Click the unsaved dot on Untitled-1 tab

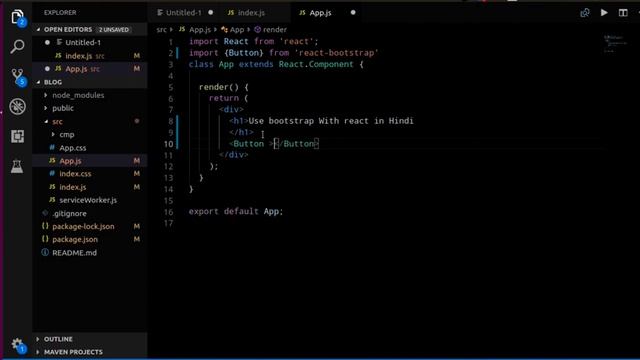pos(211,13)
